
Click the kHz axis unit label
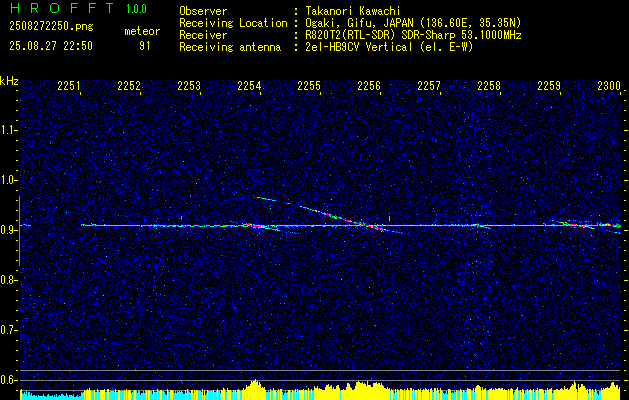9,81
